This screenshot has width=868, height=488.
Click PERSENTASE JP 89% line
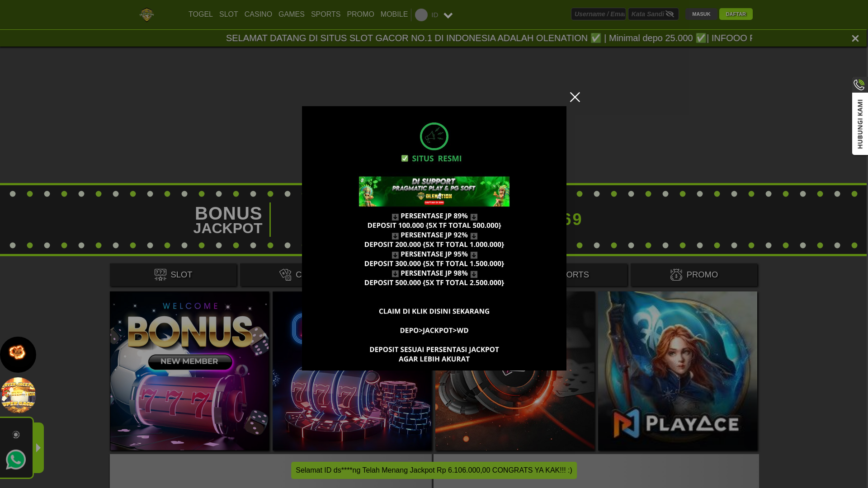[x=434, y=216]
